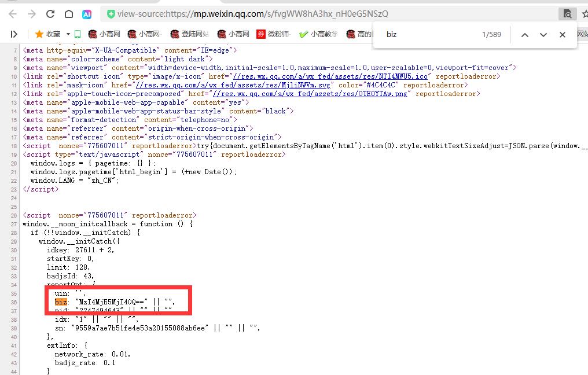Click the find-in-page icon in the address bar
The width and height of the screenshot is (588, 375).
coord(567,14)
